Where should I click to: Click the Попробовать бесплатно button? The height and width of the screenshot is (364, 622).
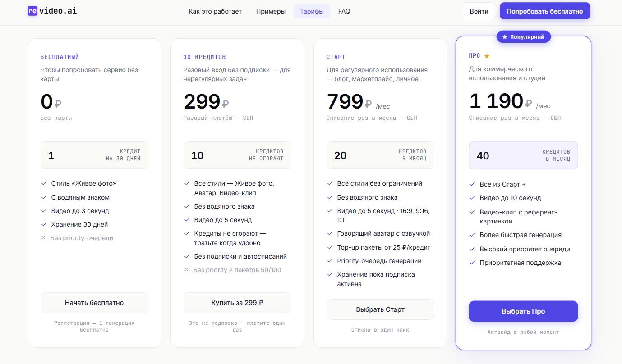[545, 11]
